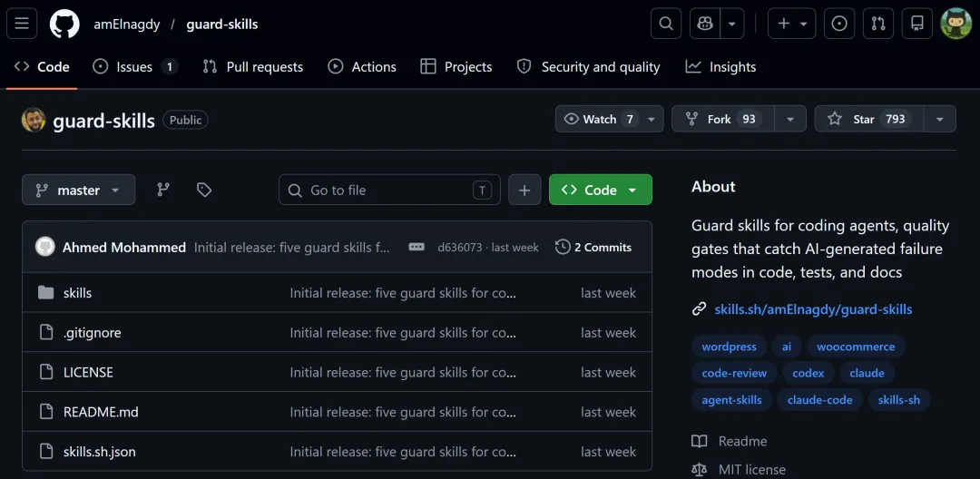Open the hamburger navigation menu
Image resolution: width=980 pixels, height=479 pixels.
click(x=22, y=24)
